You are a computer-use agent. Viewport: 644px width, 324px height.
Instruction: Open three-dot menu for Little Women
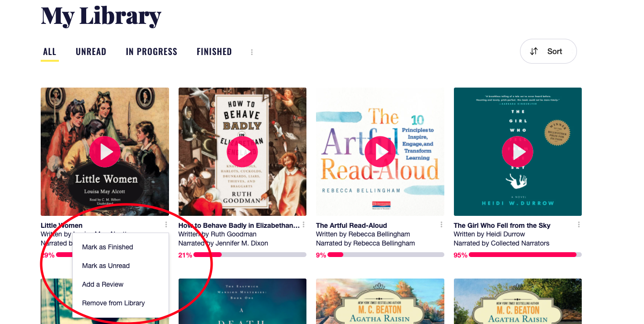coord(166,224)
